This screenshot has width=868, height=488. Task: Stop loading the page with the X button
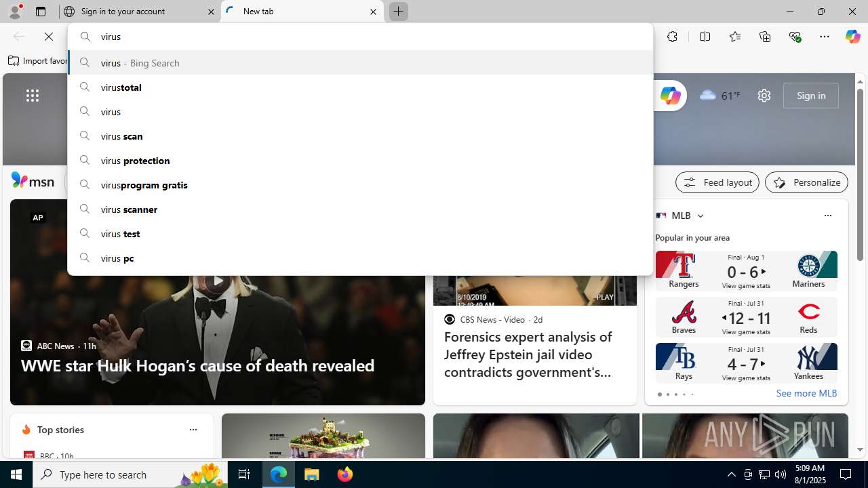tap(49, 37)
